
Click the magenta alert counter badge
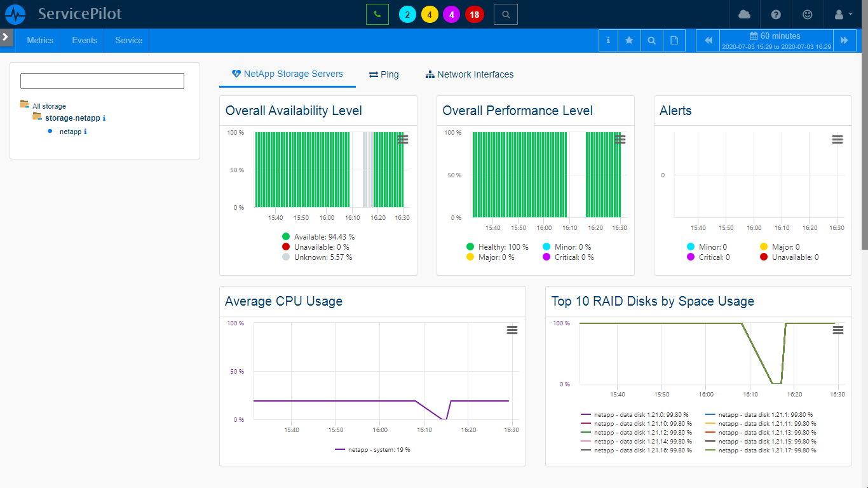point(452,14)
